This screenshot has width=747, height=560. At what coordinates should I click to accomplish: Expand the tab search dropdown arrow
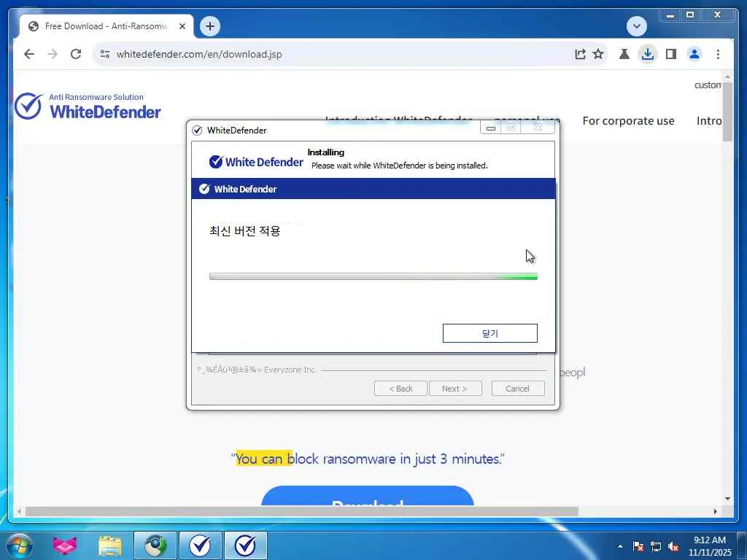pyautogui.click(x=636, y=26)
